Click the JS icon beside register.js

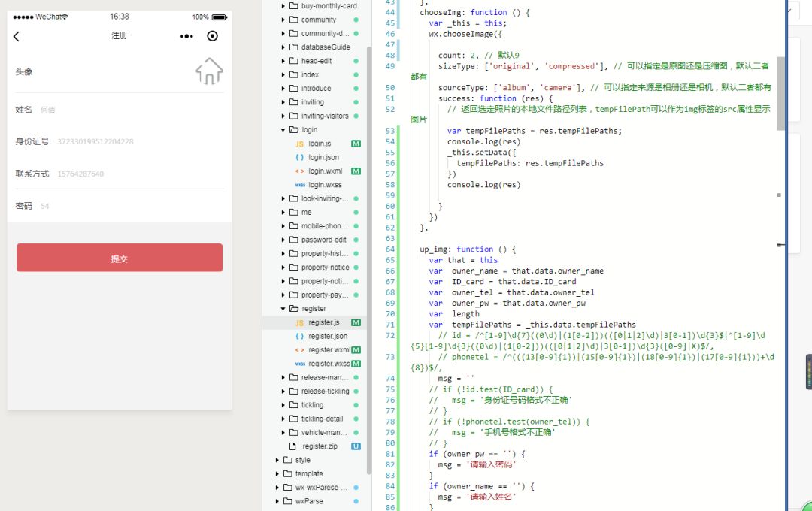click(299, 322)
